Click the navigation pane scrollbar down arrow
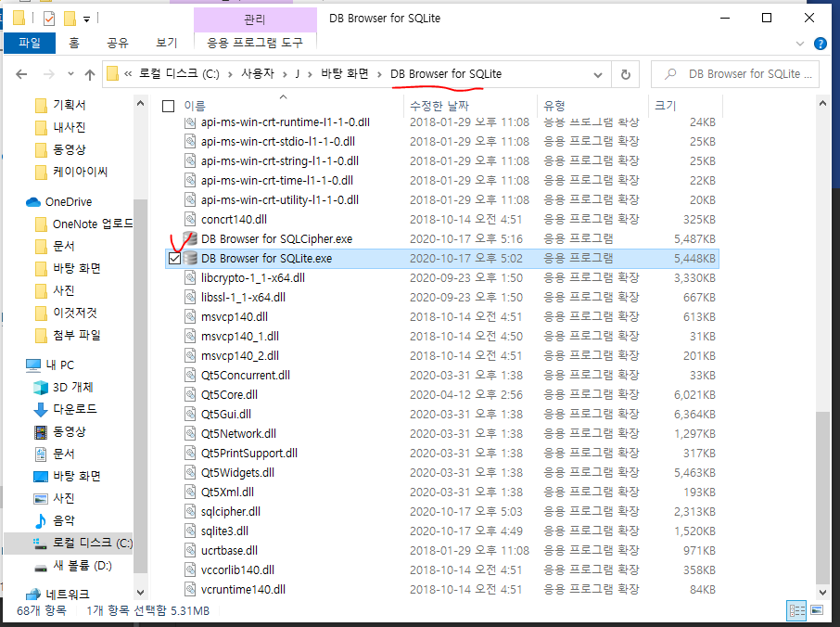Viewport: 840px width, 627px height. coord(140,592)
